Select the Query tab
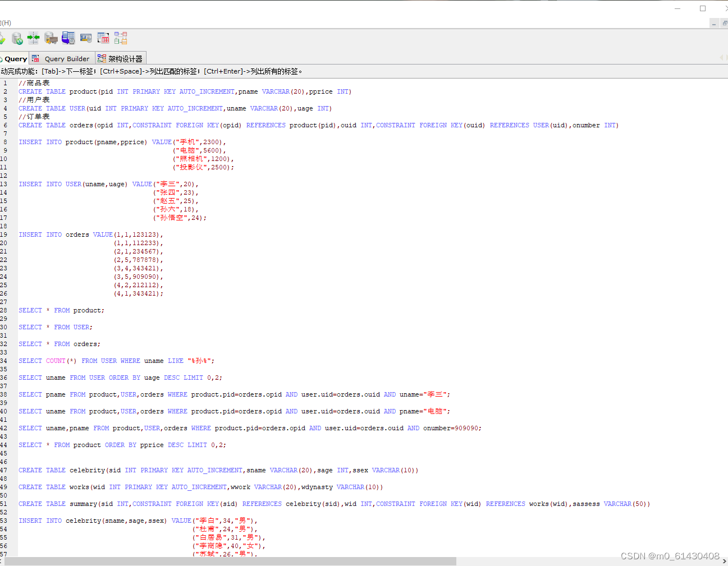Screen dimensions: 728x566 click(x=14, y=58)
